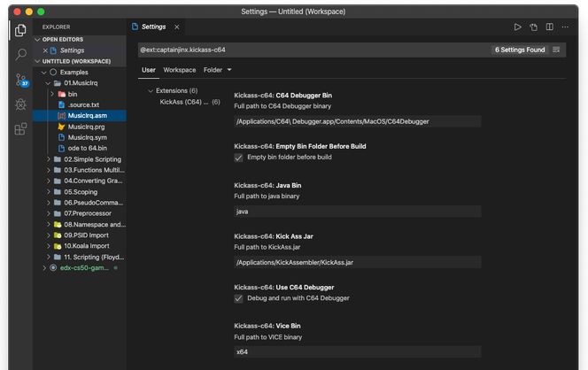Screen dimensions: 588x370
Task: Close Settings in Open Editors list
Action: (x=45, y=50)
